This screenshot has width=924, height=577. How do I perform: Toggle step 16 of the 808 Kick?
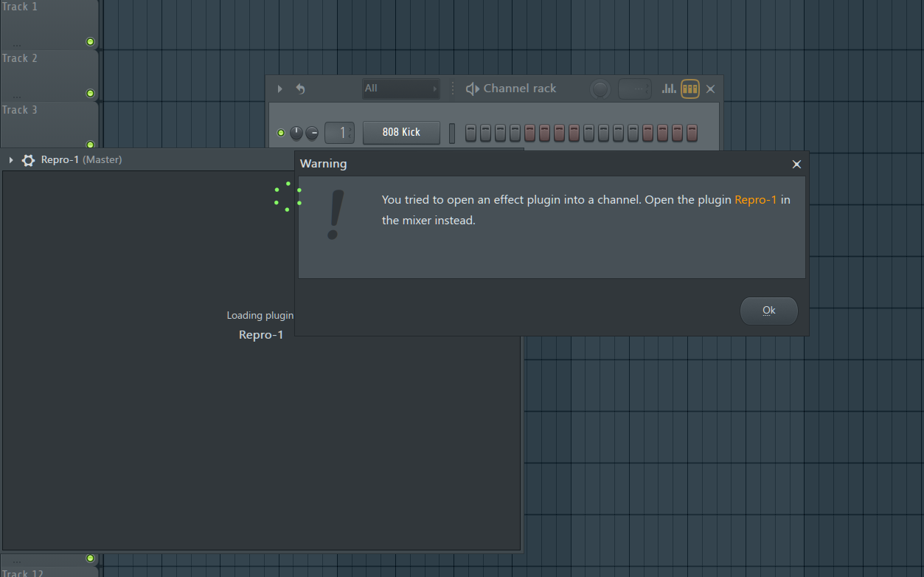pos(692,133)
